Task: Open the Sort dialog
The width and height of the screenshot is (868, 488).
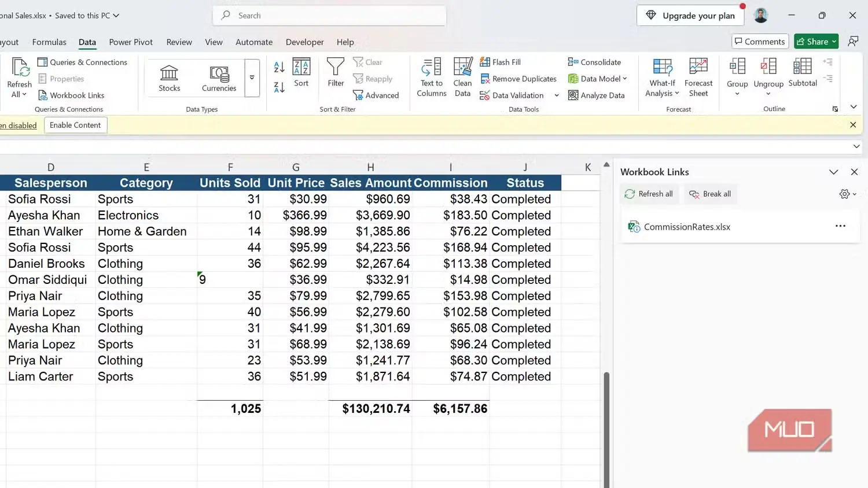Action: click(301, 73)
